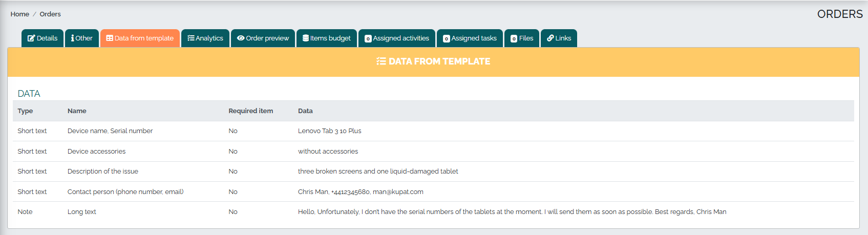Click the Files count badge

tap(514, 39)
